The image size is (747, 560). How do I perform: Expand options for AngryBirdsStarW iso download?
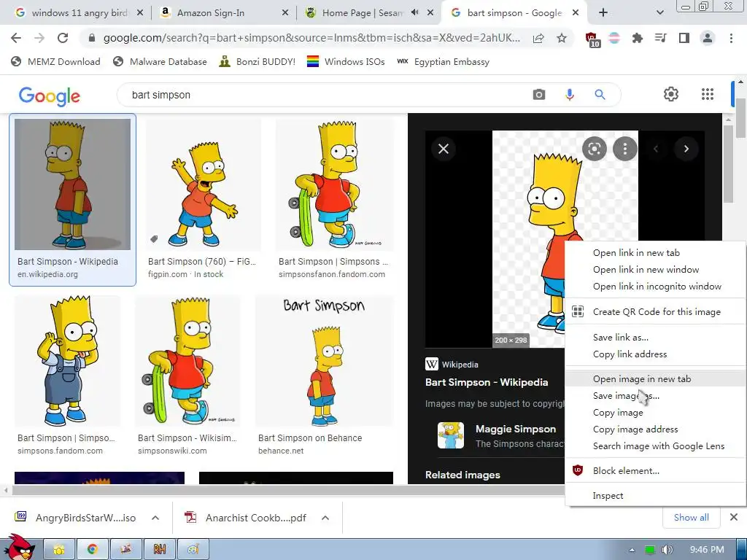coord(155,518)
